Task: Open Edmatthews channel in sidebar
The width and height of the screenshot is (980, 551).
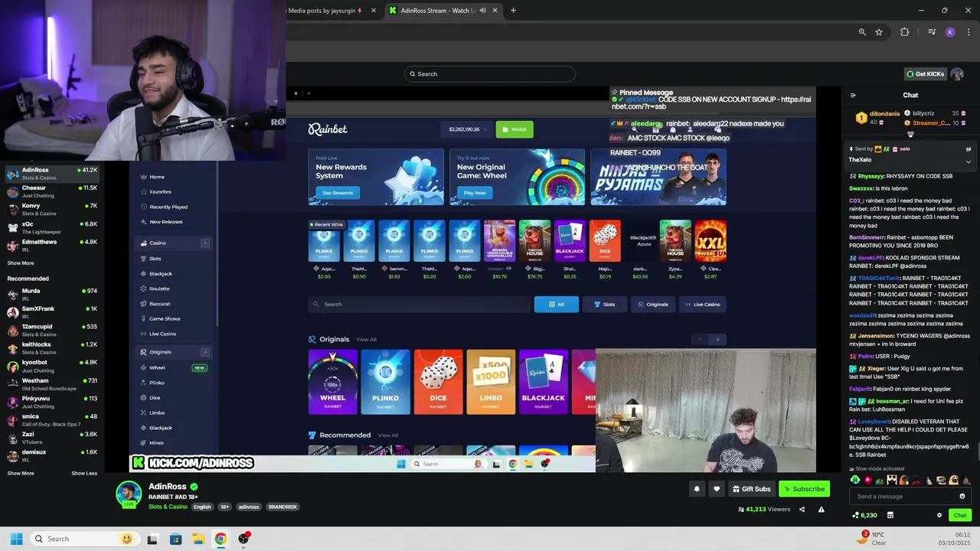Action: coord(54,245)
